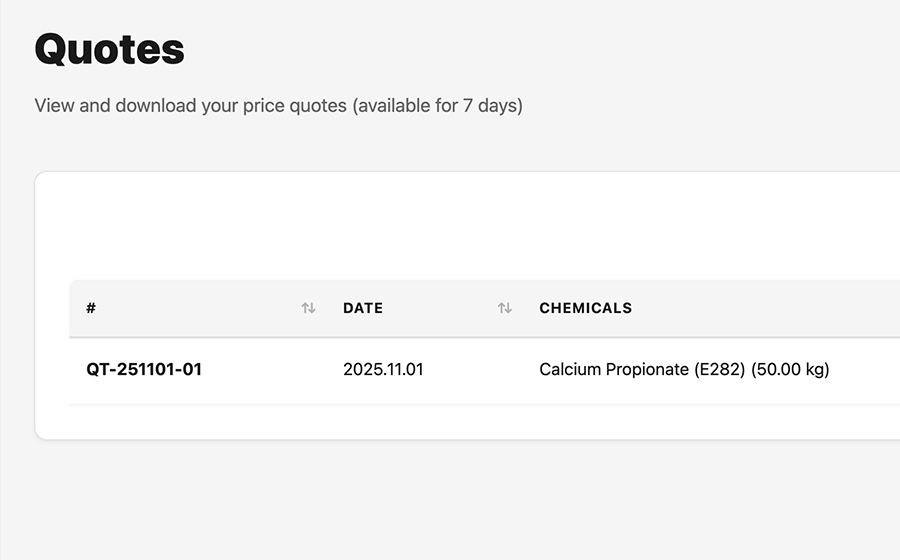Viewport: 900px width, 560px height.
Task: Click the word "download" in subtitle
Action: point(155,105)
